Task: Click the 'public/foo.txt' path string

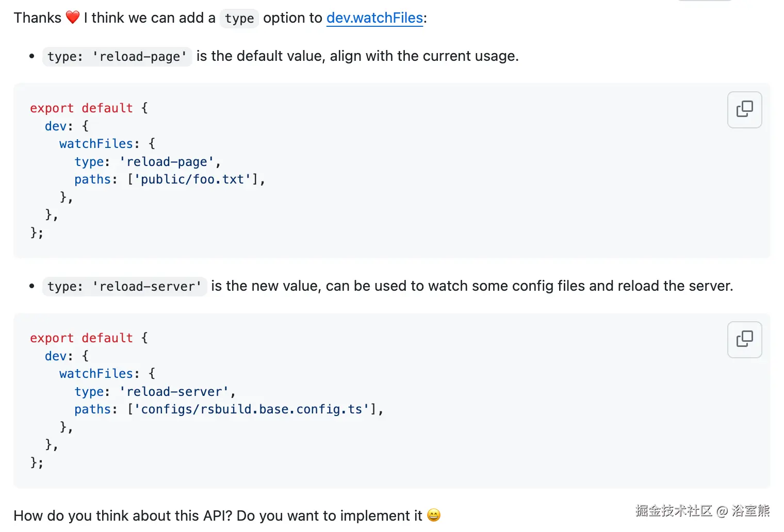Action: coord(193,179)
